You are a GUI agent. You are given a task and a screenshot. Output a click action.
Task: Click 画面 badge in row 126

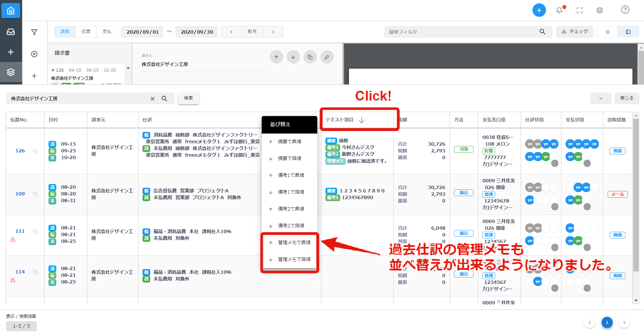[618, 151]
